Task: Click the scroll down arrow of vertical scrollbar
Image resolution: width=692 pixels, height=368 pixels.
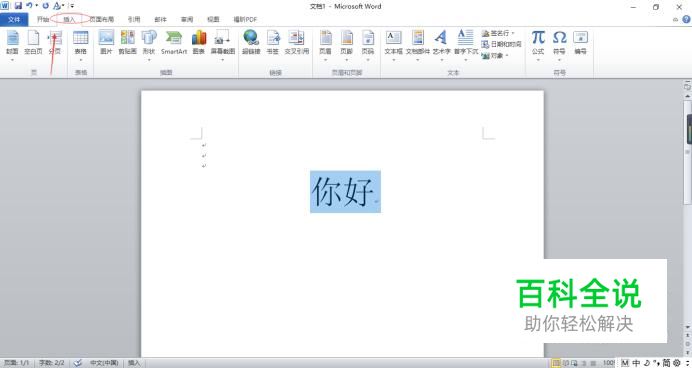Action: 687,327
